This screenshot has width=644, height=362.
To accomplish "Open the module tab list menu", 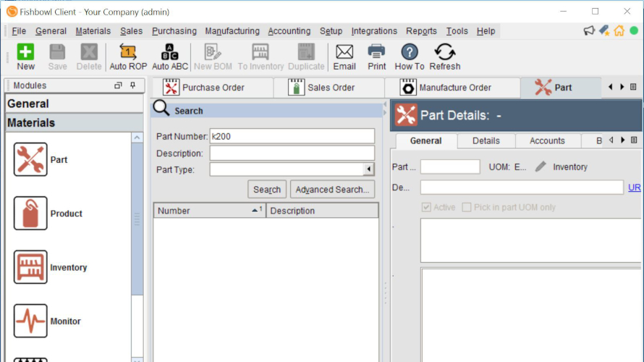I will (x=633, y=87).
